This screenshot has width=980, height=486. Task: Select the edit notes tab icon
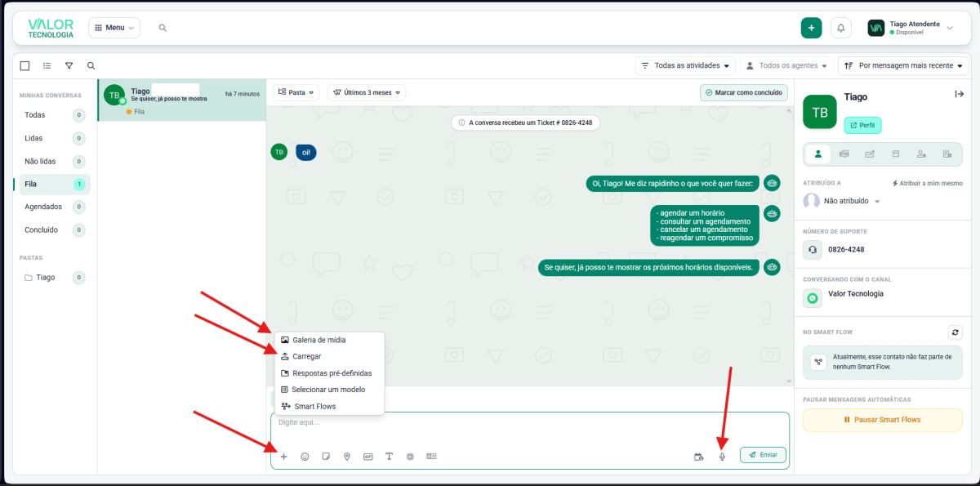pyautogui.click(x=870, y=154)
